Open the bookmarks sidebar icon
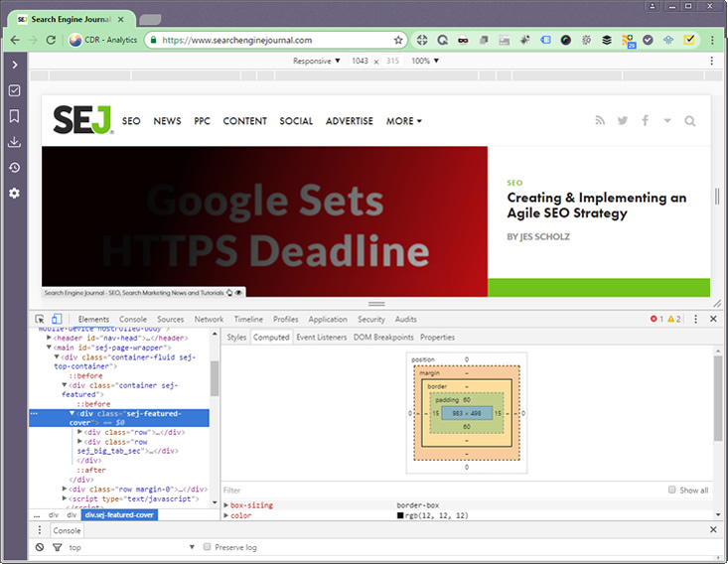The width and height of the screenshot is (728, 564). [14, 116]
